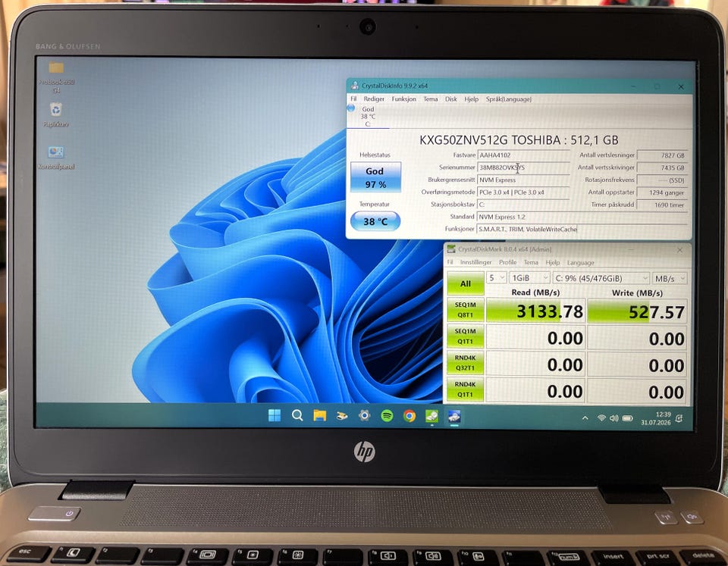Open Hjelp menu in CrystalDiskInfo
The height and width of the screenshot is (566, 728).
pyautogui.click(x=471, y=99)
